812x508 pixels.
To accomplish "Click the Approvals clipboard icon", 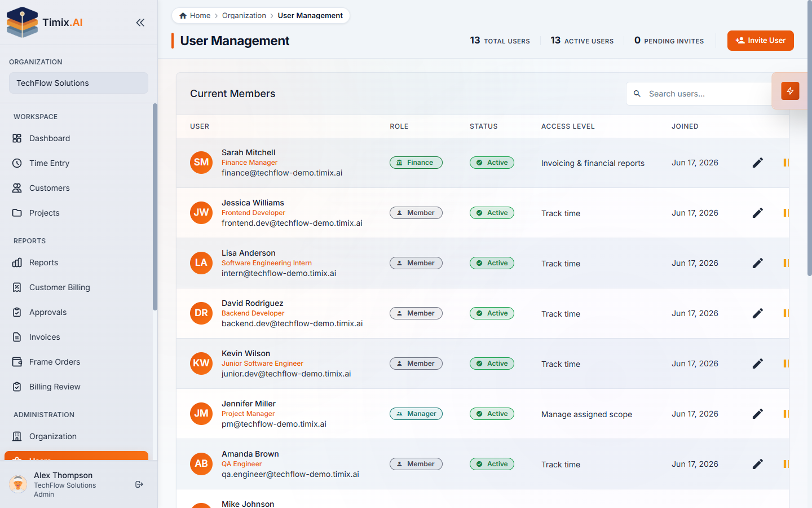I will 17,312.
